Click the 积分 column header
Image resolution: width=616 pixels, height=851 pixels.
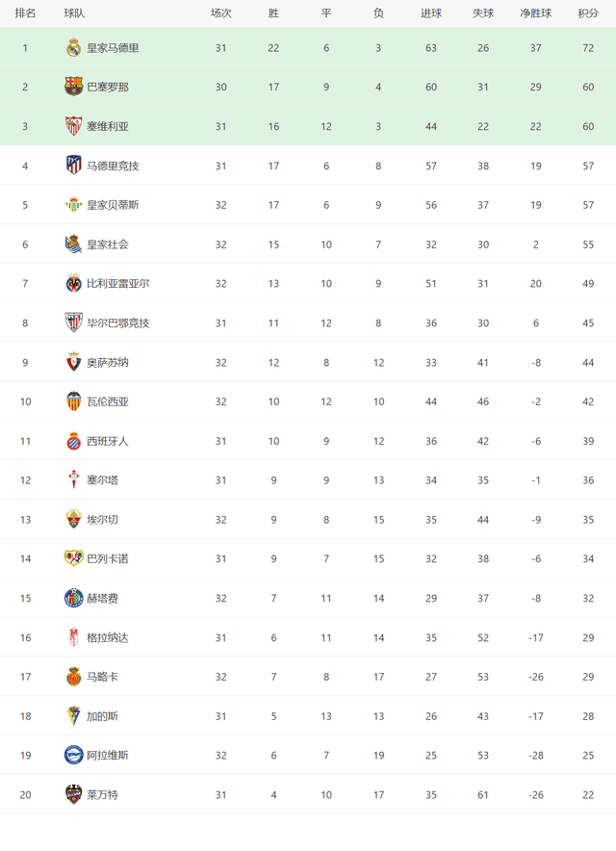click(x=588, y=13)
